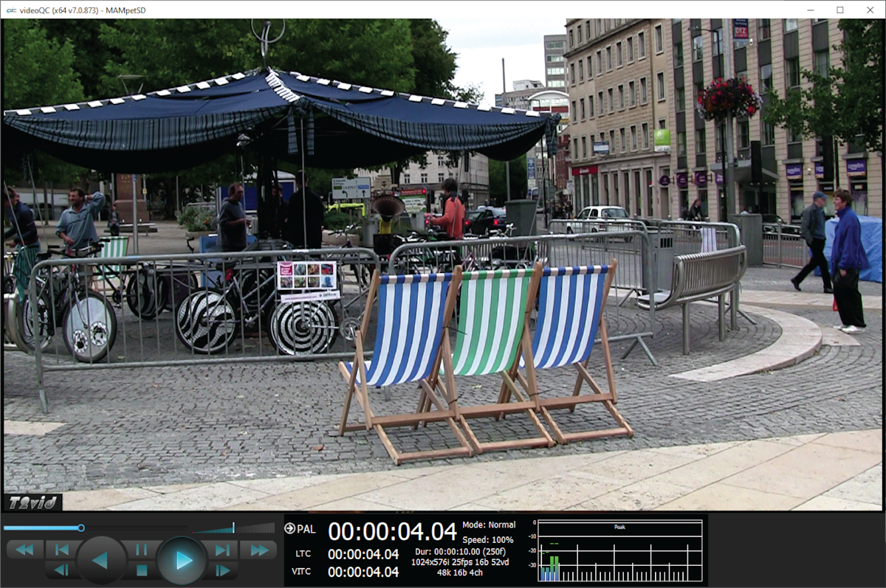Viewport: 886px width, 588px height.
Task: Click the main timecode 00:00:04.04 display
Action: click(393, 531)
